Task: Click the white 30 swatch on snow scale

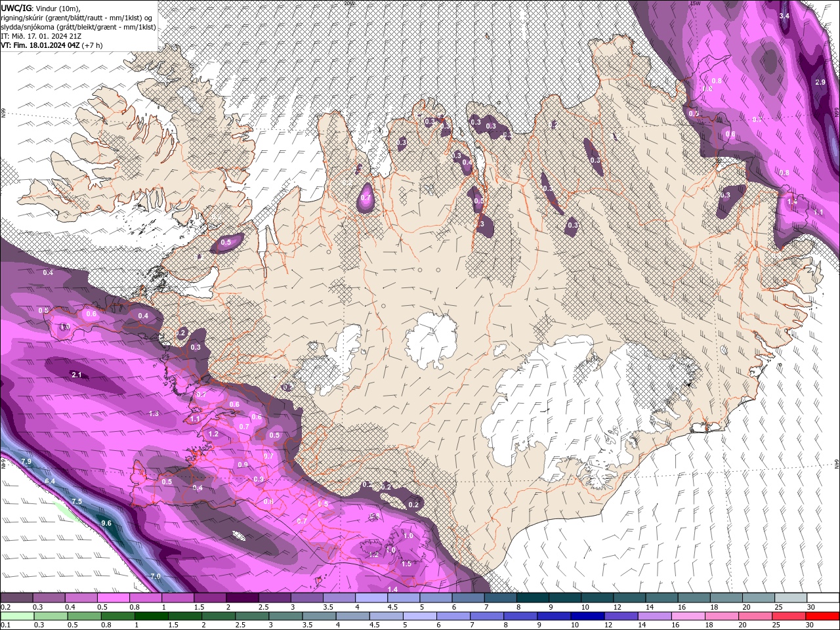Action: click(x=823, y=598)
